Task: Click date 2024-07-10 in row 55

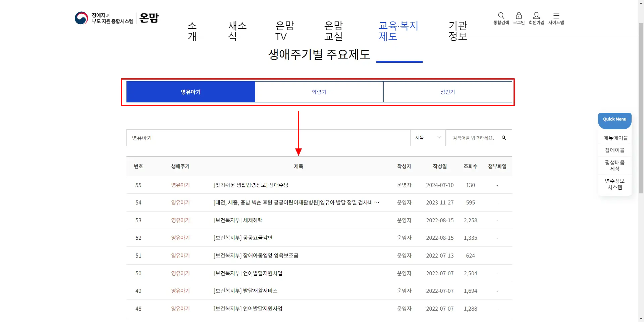Action: 440,185
